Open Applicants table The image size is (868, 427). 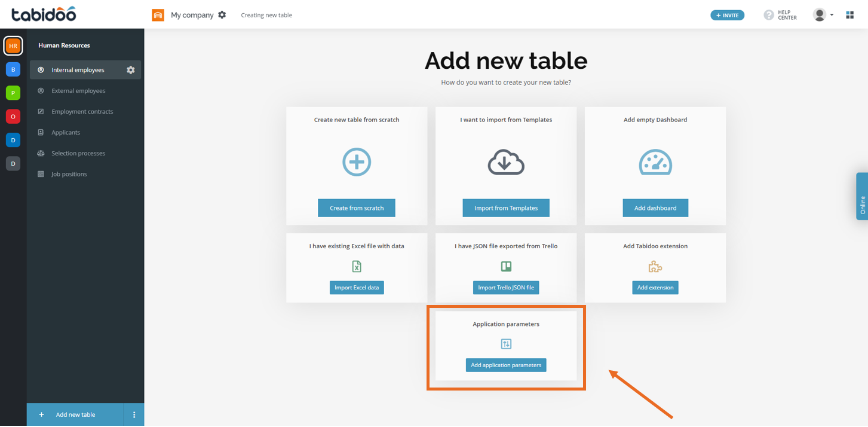(x=85, y=133)
